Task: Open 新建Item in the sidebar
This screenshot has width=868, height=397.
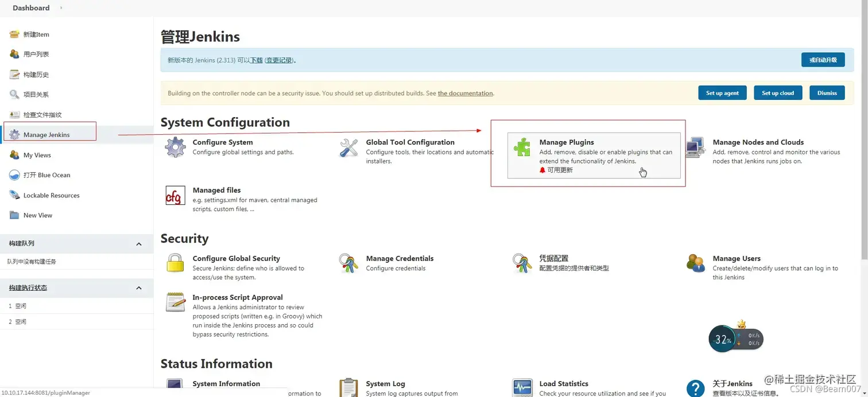Action: (x=36, y=34)
